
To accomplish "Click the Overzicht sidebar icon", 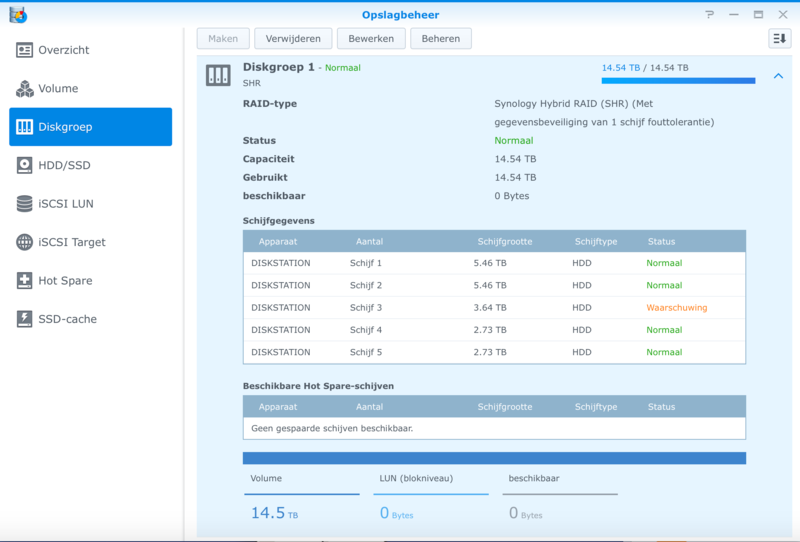I will coord(25,50).
